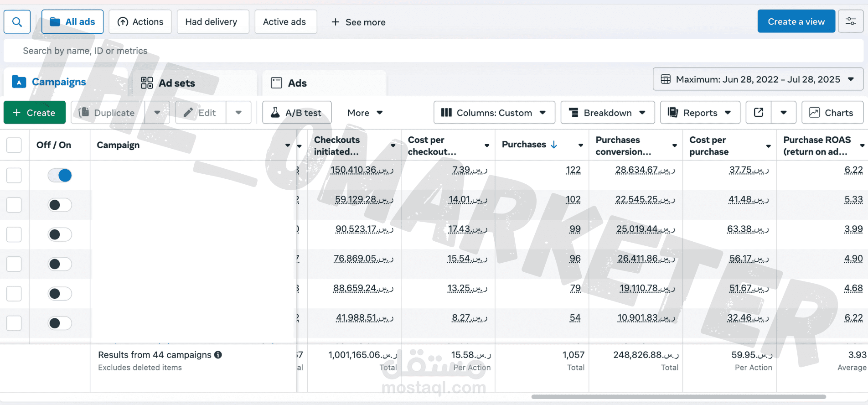Click the 150,410.36 checkouts value
Viewport: 868px width, 405px height.
tap(362, 170)
